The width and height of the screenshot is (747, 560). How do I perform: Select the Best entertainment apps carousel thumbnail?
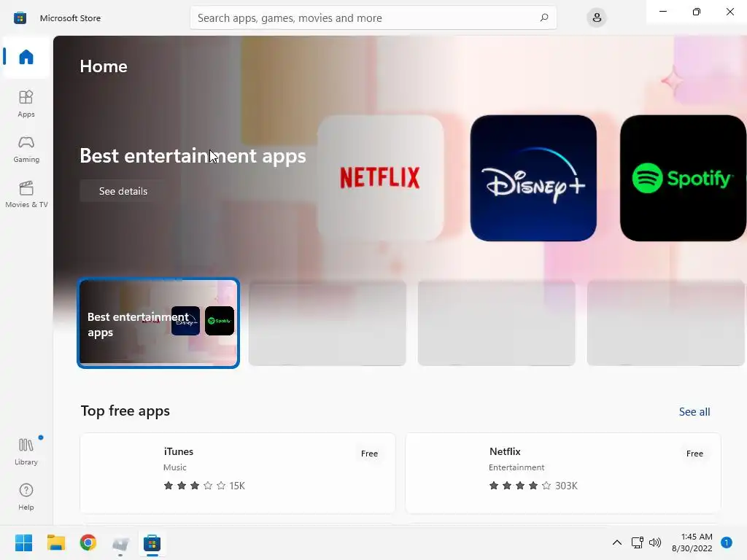click(x=158, y=323)
